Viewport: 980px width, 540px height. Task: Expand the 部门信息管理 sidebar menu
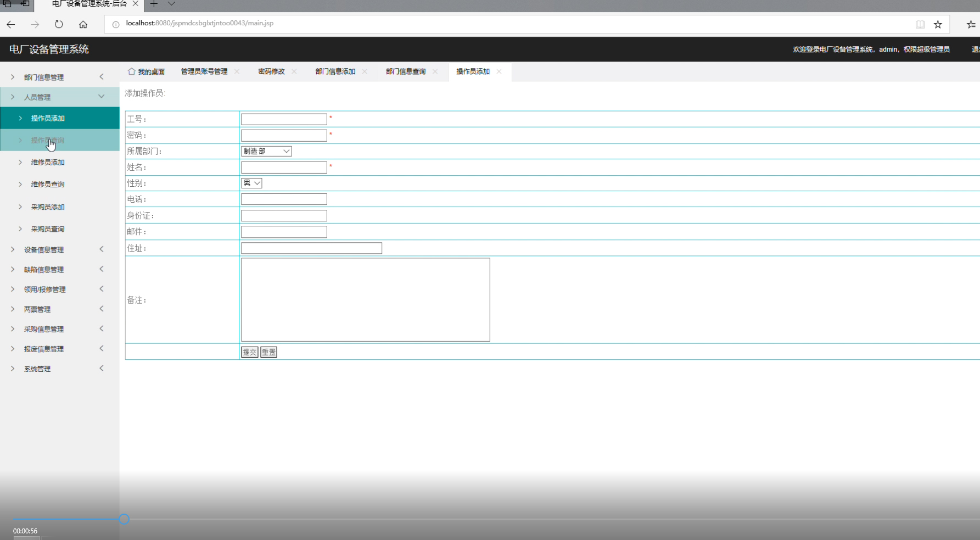point(59,77)
